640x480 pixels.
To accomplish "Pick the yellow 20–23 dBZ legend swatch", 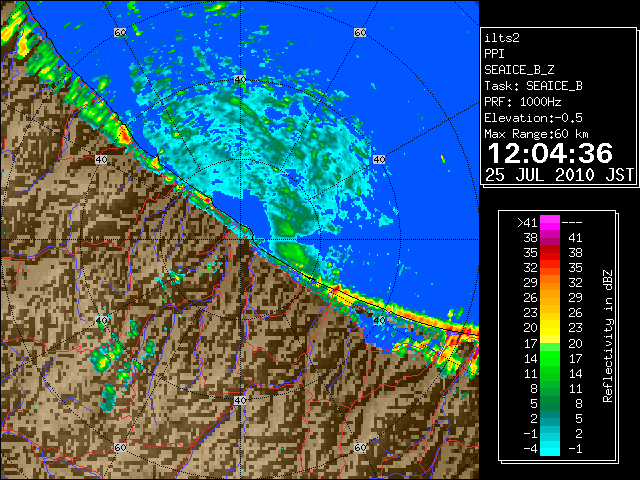I will point(549,328).
